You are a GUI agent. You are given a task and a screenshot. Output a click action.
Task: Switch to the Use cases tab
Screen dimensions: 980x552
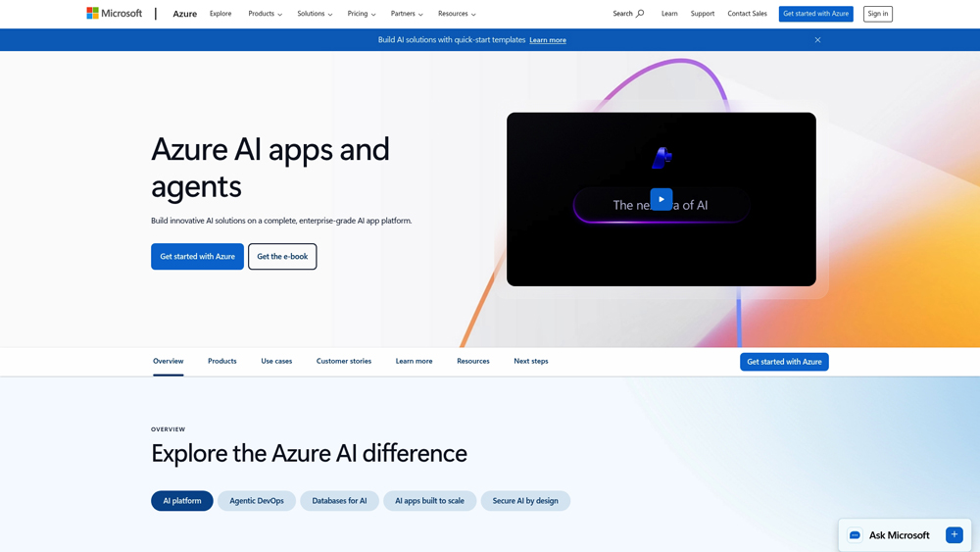pyautogui.click(x=276, y=362)
